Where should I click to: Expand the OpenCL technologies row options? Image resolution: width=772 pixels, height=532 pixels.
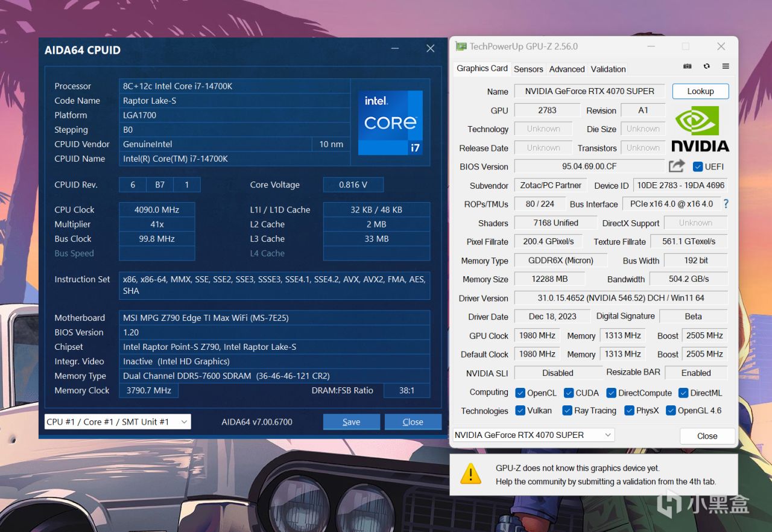click(520, 392)
